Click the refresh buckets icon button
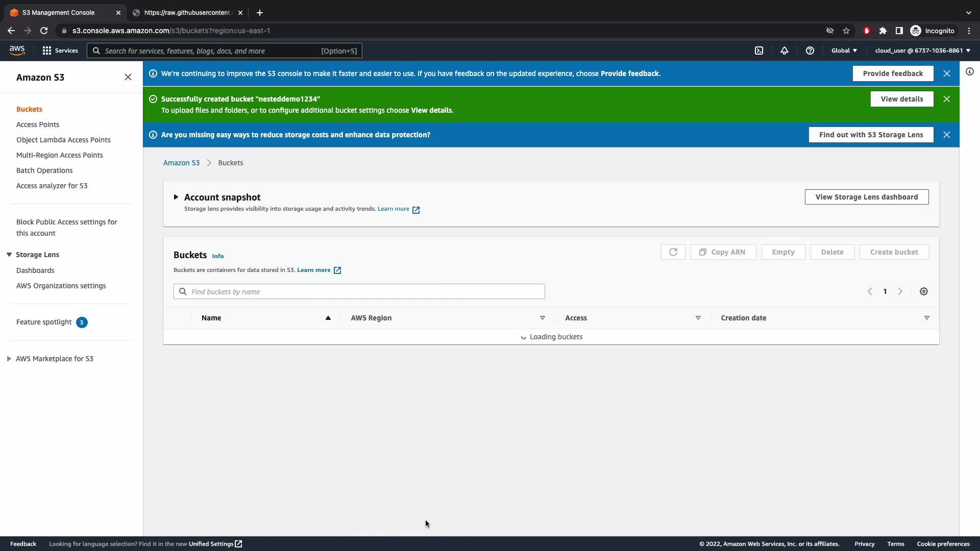 (x=673, y=252)
